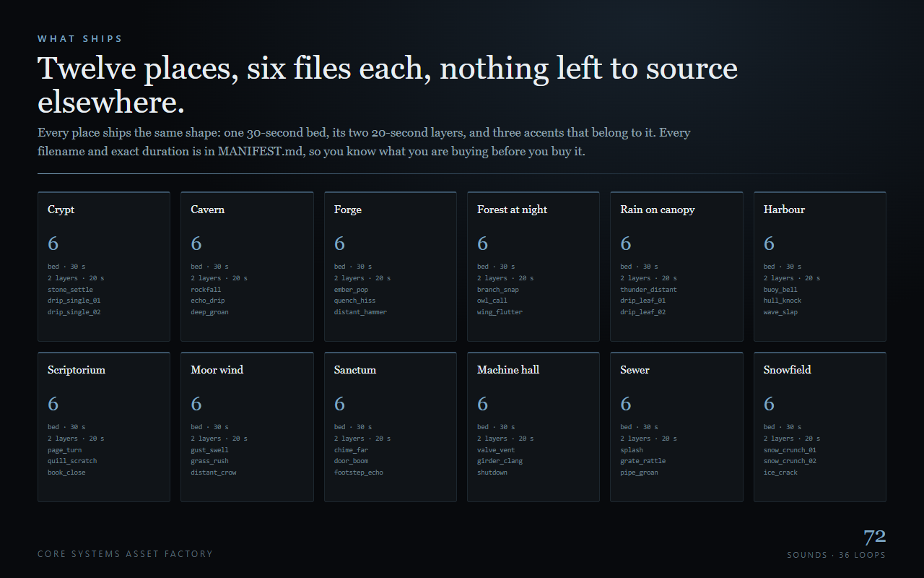The height and width of the screenshot is (578, 924).
Task: Click the quill_scratch filename
Action: point(72,461)
